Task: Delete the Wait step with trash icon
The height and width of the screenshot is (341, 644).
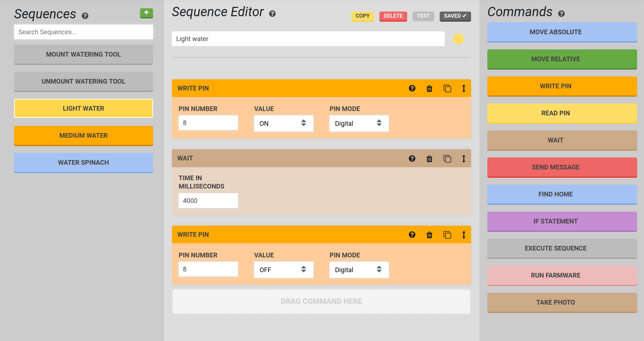Action: pos(429,159)
